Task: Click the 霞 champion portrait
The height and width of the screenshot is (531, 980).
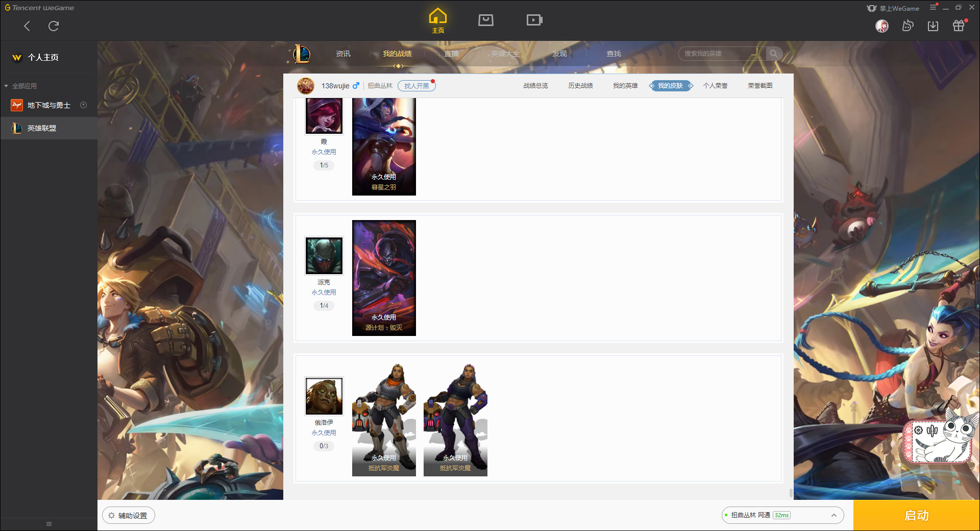Action: coord(324,115)
